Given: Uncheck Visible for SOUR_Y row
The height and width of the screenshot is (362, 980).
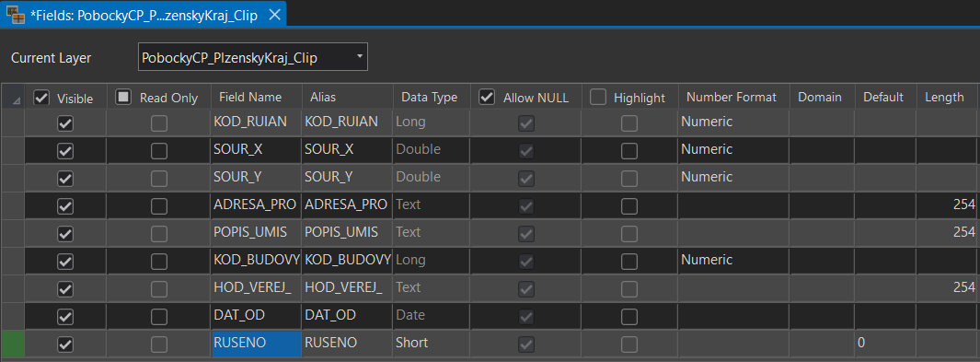Looking at the screenshot, I should (x=65, y=179).
